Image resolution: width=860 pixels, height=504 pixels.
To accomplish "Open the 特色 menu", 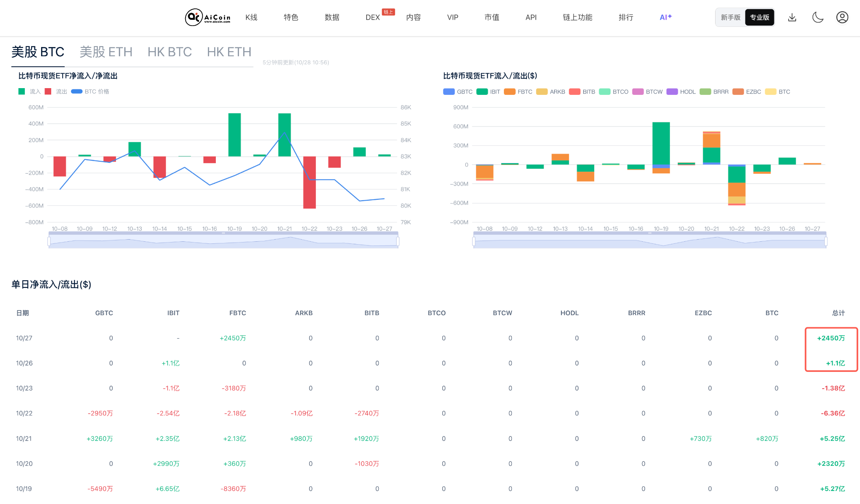I will pyautogui.click(x=291, y=17).
